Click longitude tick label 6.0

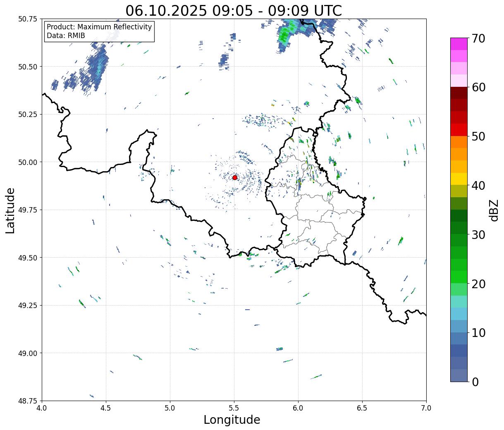(x=298, y=408)
